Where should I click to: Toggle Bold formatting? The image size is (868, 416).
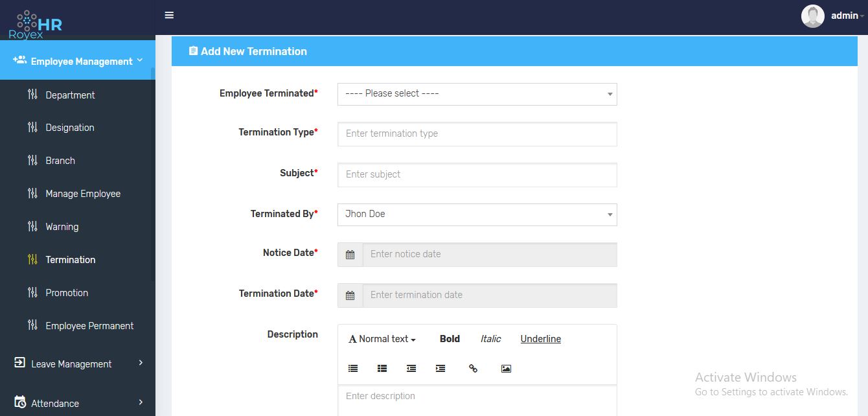coord(450,339)
